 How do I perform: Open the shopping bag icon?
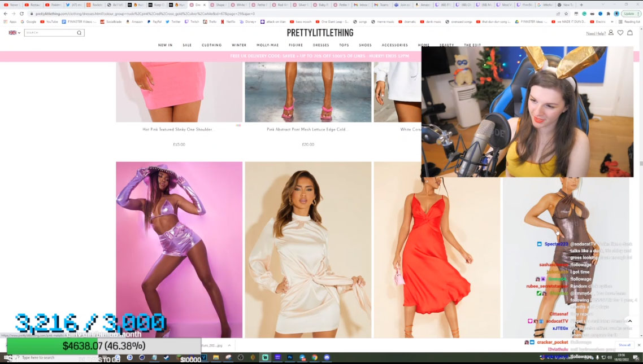coord(630,32)
